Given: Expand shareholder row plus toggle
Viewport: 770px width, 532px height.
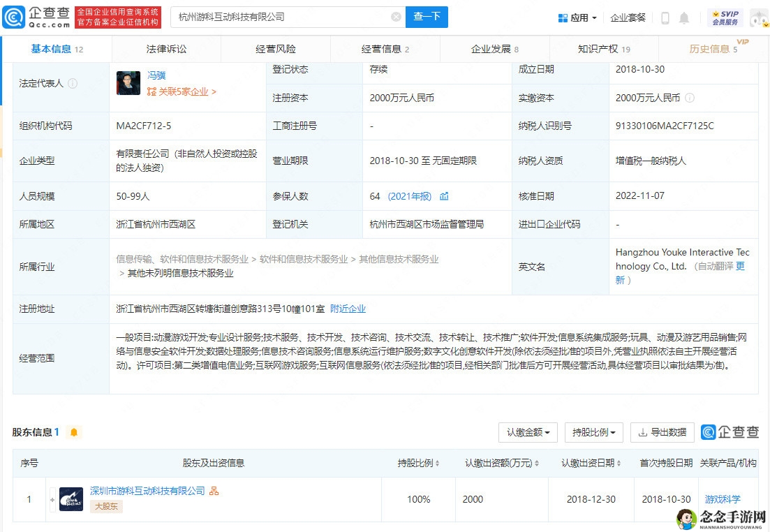Looking at the screenshot, I should 52,500.
